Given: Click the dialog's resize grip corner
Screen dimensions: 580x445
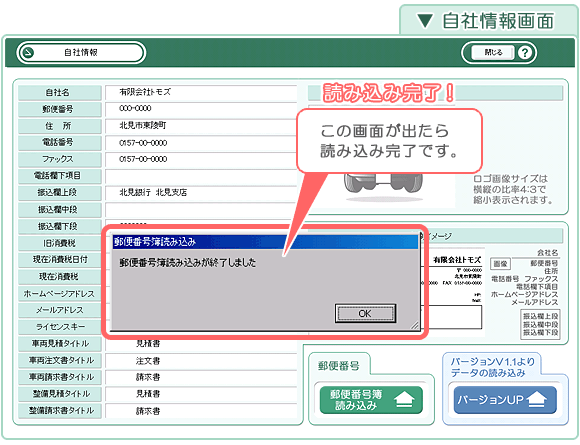Looking at the screenshot, I should [x=415, y=325].
